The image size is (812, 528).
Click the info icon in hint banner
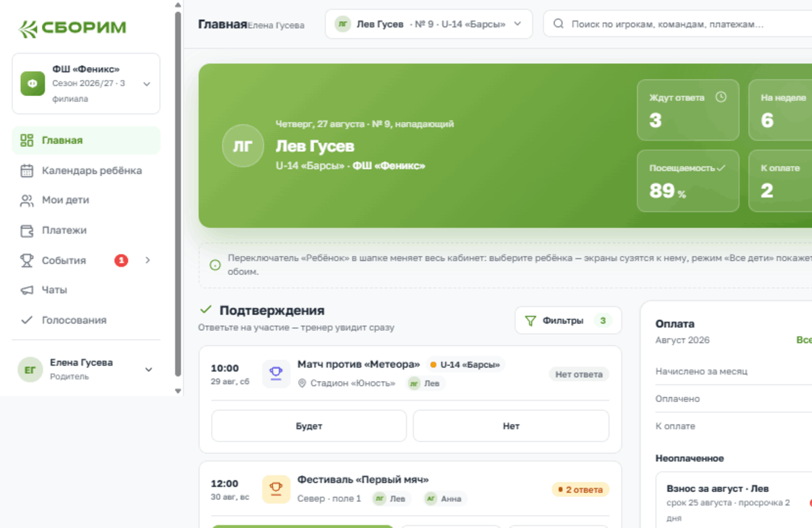click(x=215, y=265)
